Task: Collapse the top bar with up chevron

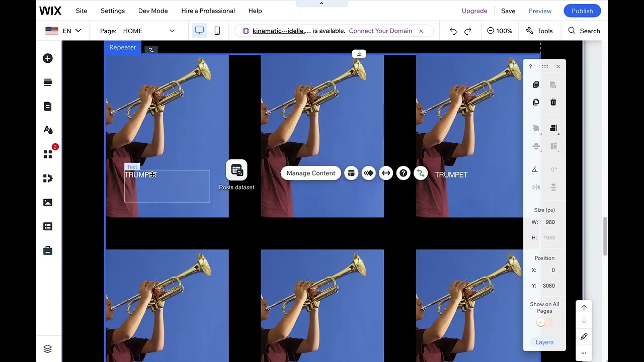Action: tap(321, 3)
